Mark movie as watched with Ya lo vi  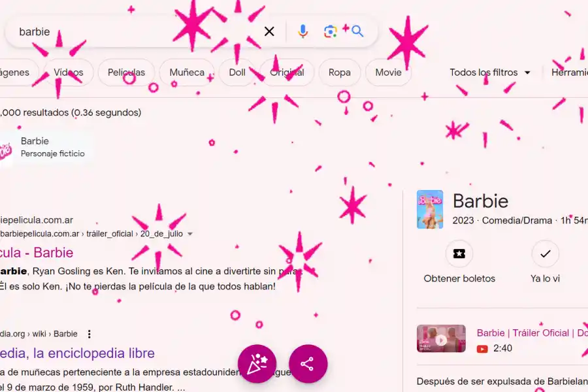545,254
